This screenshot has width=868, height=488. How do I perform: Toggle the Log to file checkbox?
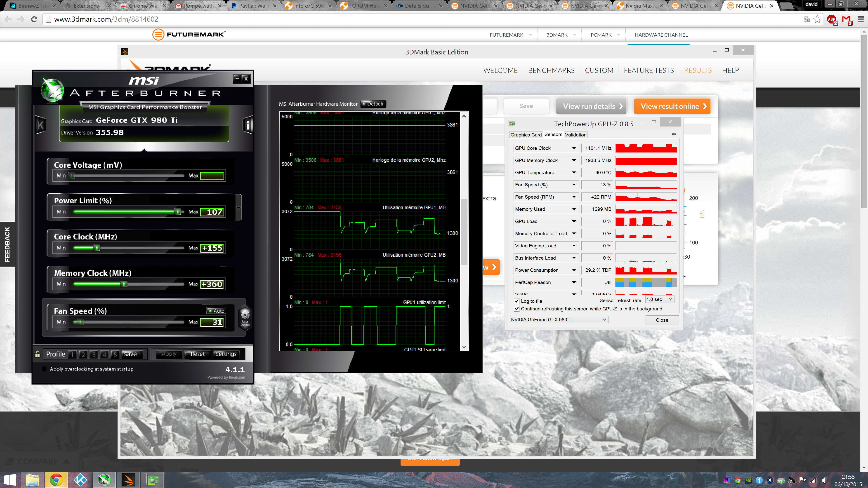(517, 301)
